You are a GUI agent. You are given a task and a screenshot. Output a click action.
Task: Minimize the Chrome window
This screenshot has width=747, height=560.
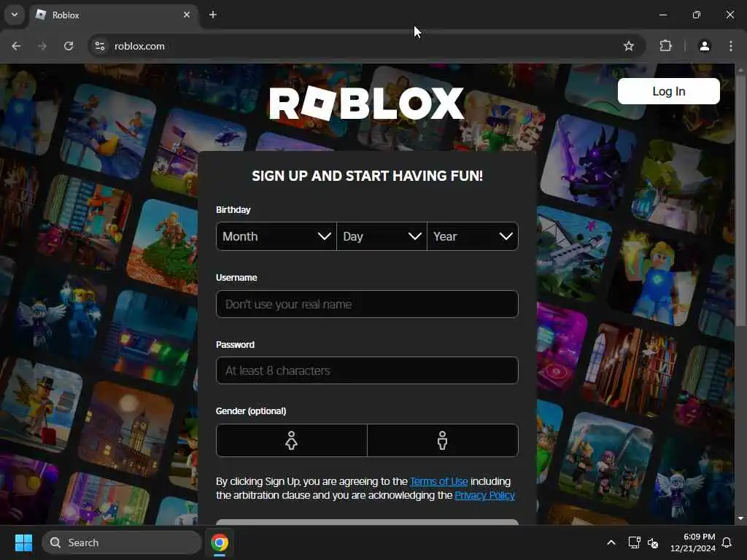pyautogui.click(x=662, y=15)
